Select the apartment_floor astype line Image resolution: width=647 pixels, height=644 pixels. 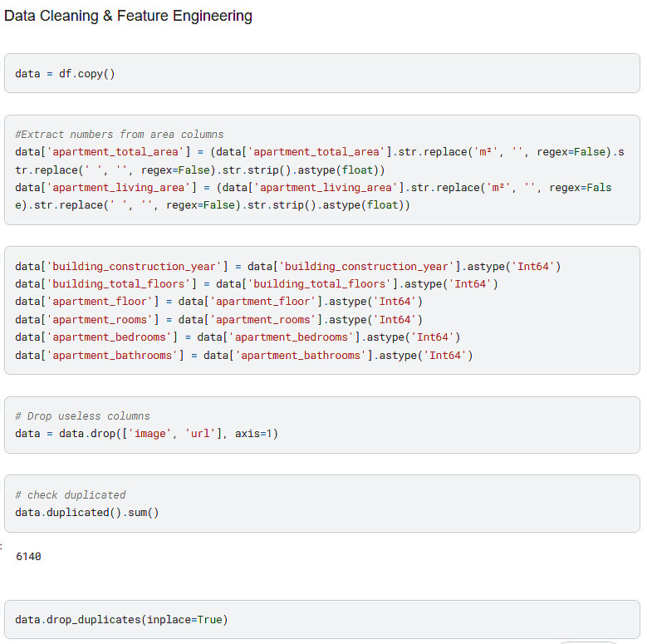tap(218, 301)
